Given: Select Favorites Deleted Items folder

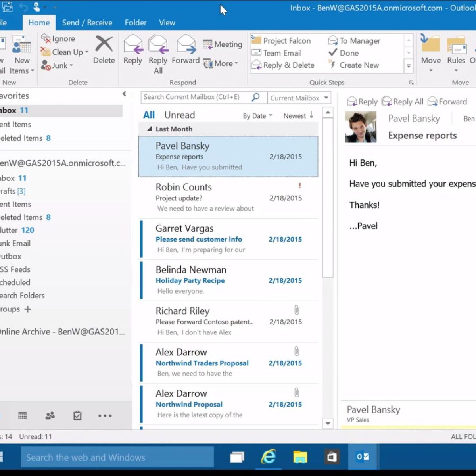Looking at the screenshot, I should click(x=25, y=138).
